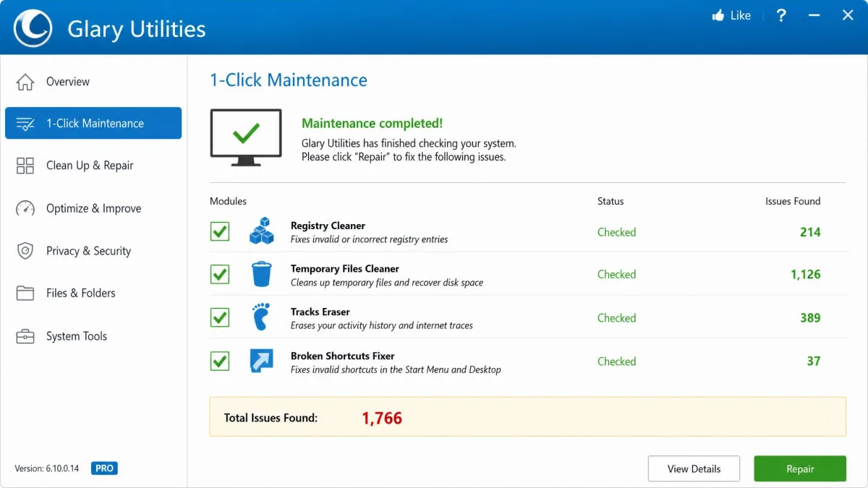
Task: Click the red 1,766 total issues number
Action: click(x=382, y=418)
